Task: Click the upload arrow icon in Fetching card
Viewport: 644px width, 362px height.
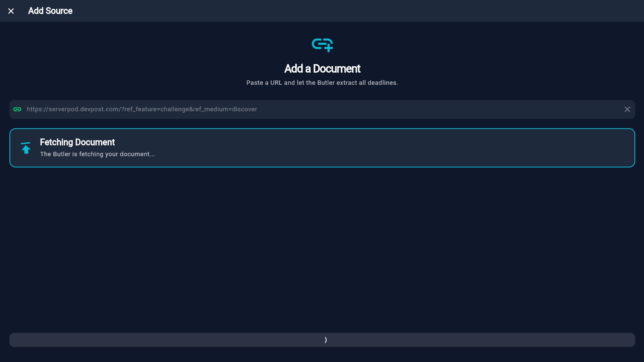Action: (26, 148)
